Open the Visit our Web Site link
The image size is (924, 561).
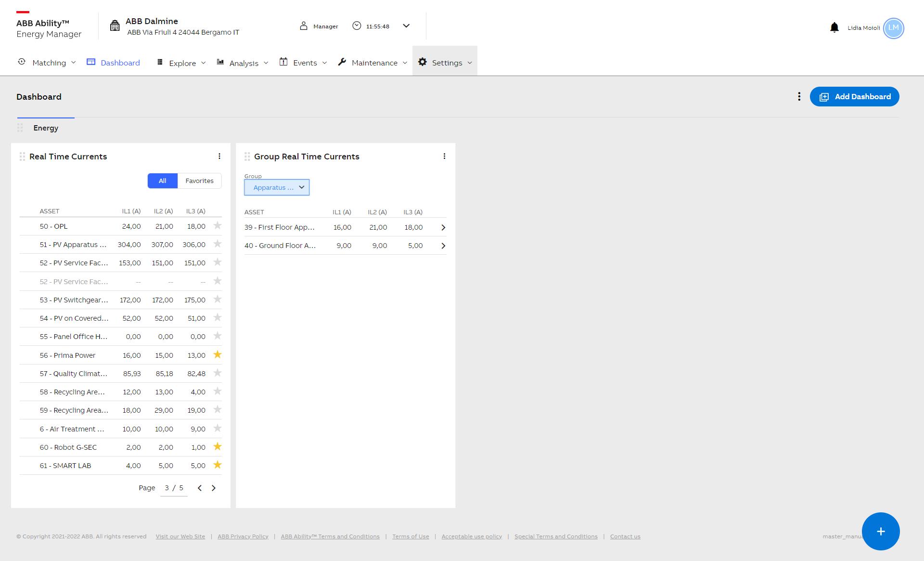coord(180,536)
